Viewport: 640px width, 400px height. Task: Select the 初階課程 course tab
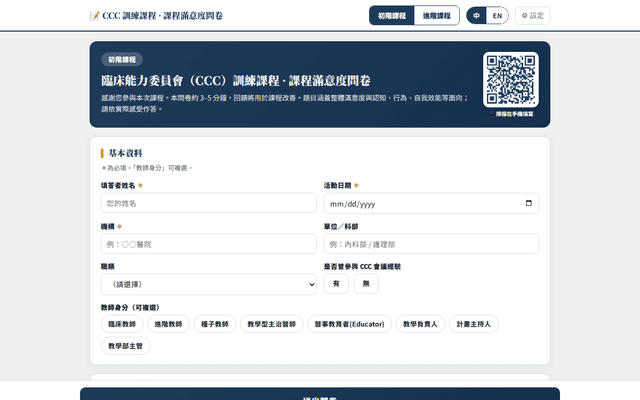tap(391, 16)
